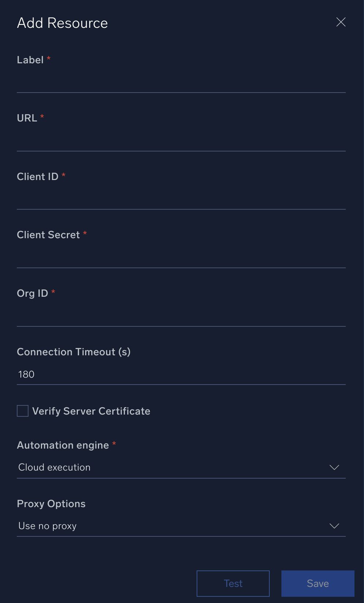Image resolution: width=364 pixels, height=603 pixels.
Task: Click the Org ID input field
Action: tap(181, 315)
